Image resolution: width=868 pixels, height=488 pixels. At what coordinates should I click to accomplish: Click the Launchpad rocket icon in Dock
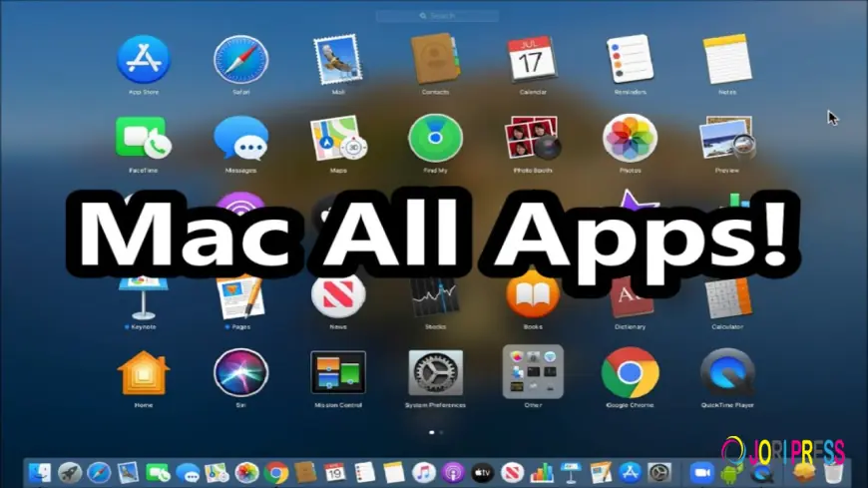[x=69, y=473]
